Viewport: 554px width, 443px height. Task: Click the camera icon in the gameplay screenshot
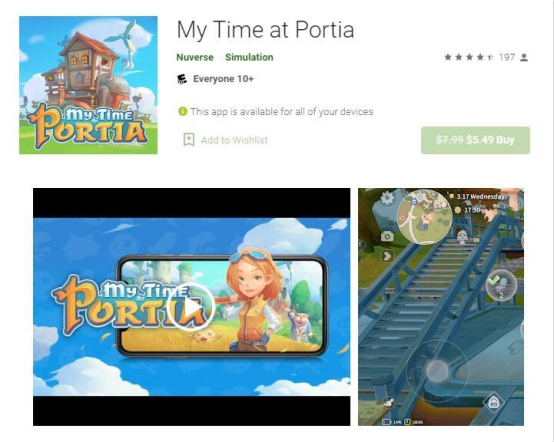point(387,236)
